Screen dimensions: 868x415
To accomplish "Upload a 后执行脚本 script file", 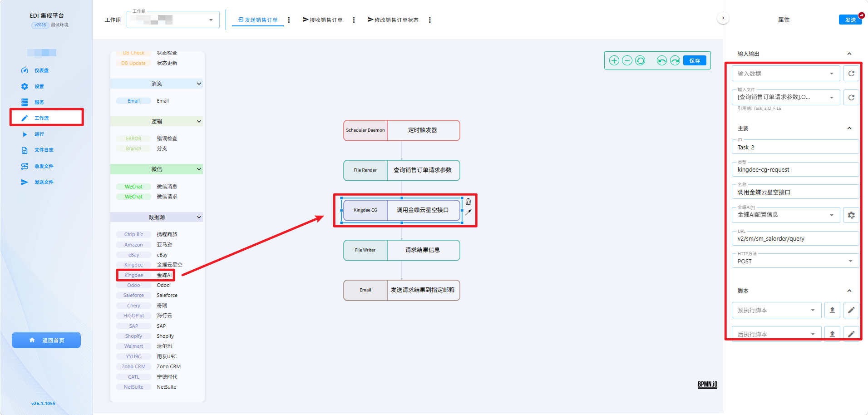I will 832,334.
